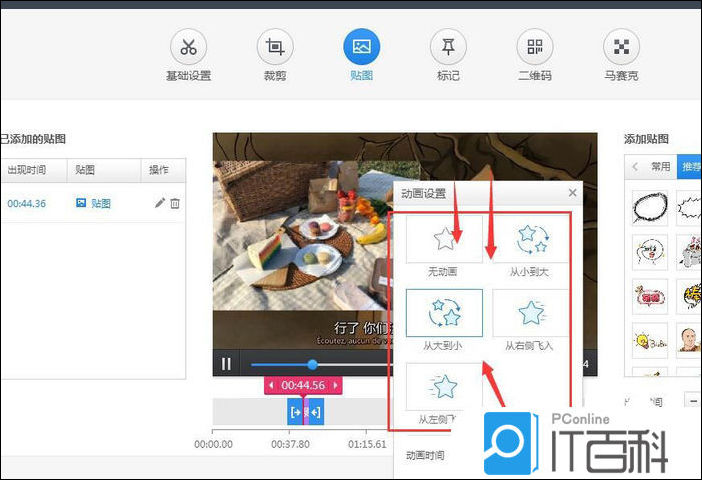
Task: Click the 贴图 picture icon in the list row
Action: tap(81, 203)
